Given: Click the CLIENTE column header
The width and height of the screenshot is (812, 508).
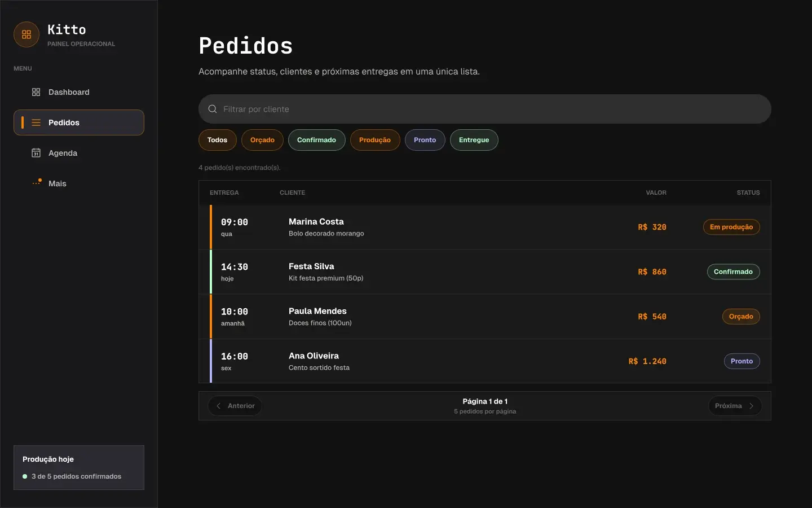Looking at the screenshot, I should [292, 192].
